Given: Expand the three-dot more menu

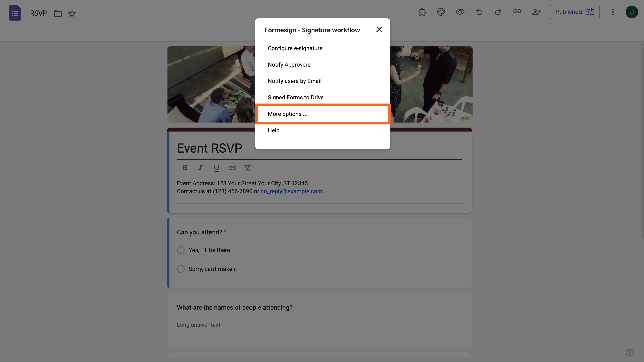Looking at the screenshot, I should click(613, 12).
